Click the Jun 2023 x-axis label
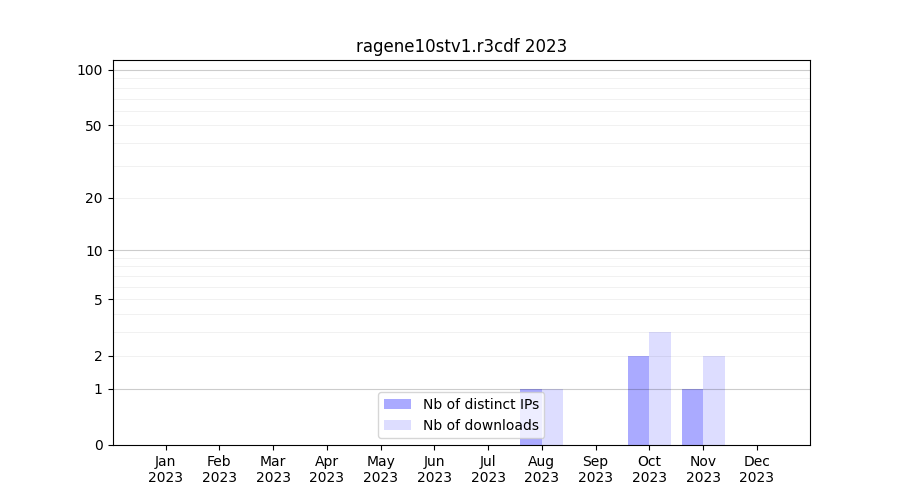This screenshot has height=500, width=900. [434, 469]
